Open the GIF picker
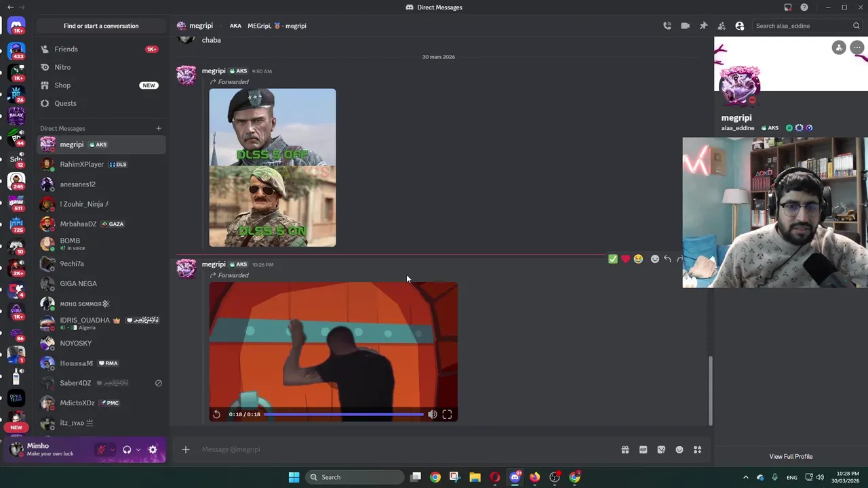 [643, 449]
